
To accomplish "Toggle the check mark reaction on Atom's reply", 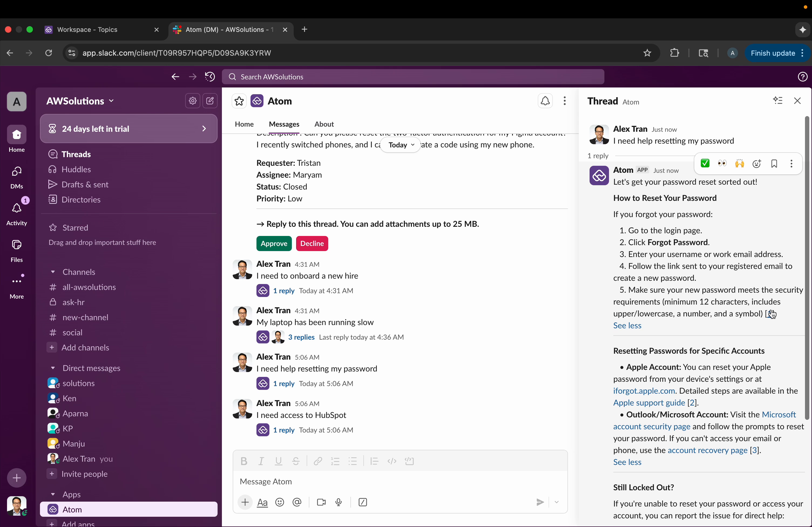I will [x=705, y=164].
